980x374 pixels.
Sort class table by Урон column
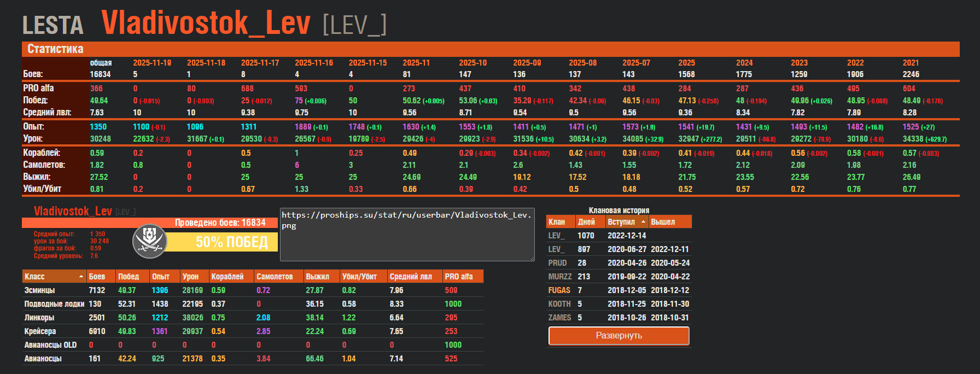190,277
